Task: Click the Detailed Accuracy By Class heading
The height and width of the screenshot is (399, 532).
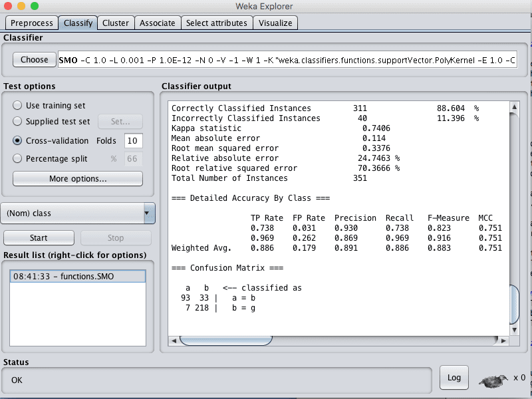Action: pyautogui.click(x=251, y=198)
